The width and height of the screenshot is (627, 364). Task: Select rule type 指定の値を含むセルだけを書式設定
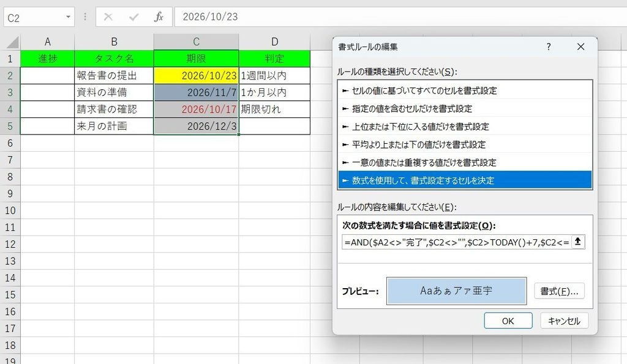tap(465, 109)
